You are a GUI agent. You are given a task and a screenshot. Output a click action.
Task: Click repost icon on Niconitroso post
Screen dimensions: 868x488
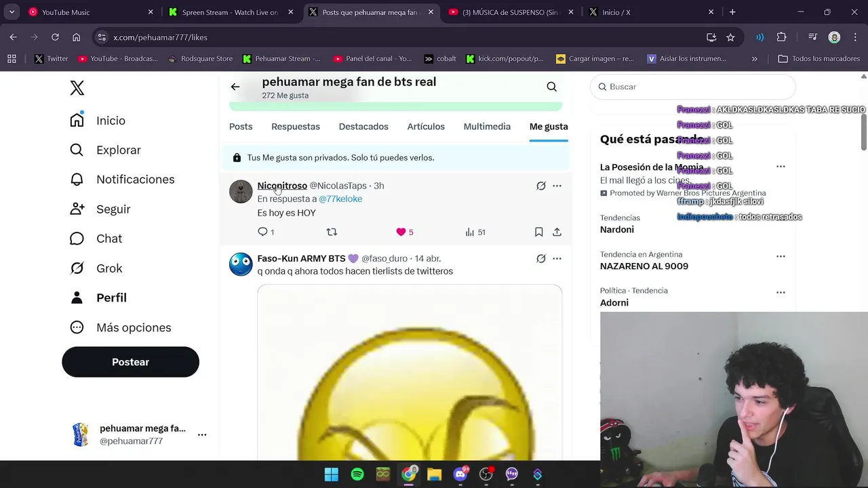click(x=332, y=232)
